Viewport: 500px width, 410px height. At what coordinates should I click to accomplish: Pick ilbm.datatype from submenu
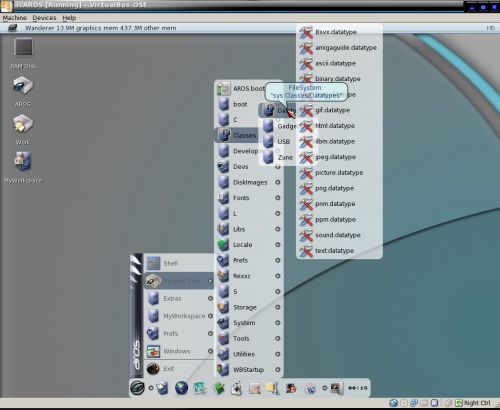point(339,141)
